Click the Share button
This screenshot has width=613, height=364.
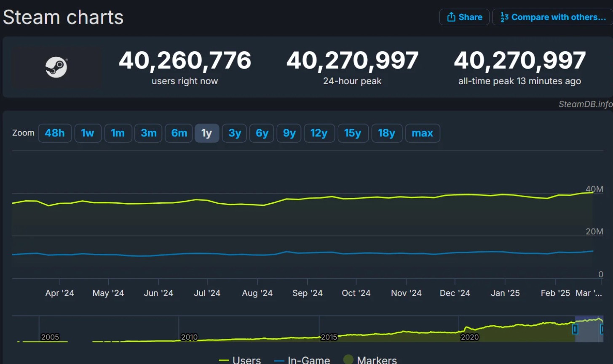[464, 17]
